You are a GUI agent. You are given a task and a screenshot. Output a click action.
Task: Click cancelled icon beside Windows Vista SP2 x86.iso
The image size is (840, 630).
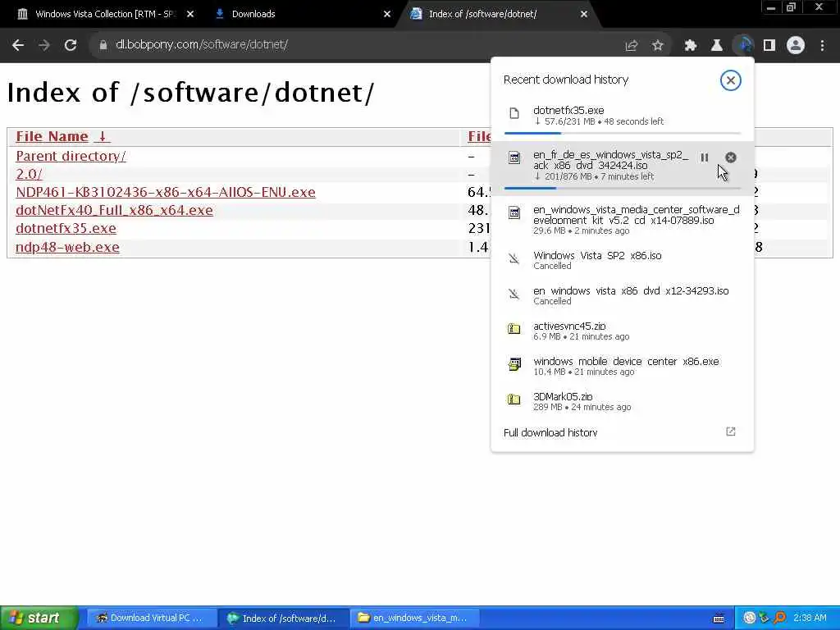click(x=514, y=259)
